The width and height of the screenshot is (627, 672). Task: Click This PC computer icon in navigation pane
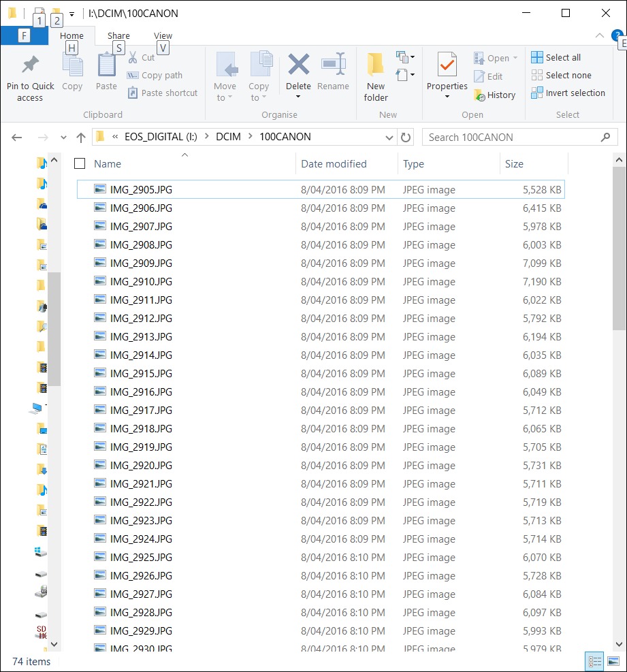tap(37, 408)
